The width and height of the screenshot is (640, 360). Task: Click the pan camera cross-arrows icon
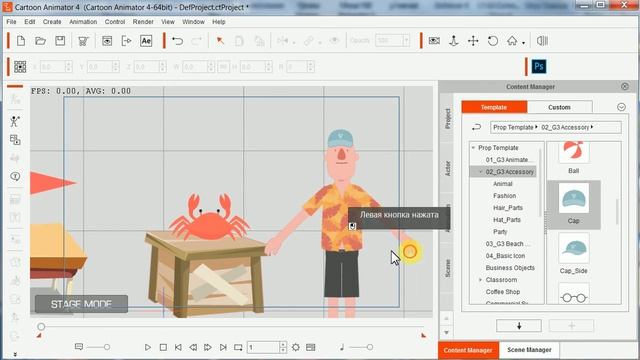[x=473, y=41]
